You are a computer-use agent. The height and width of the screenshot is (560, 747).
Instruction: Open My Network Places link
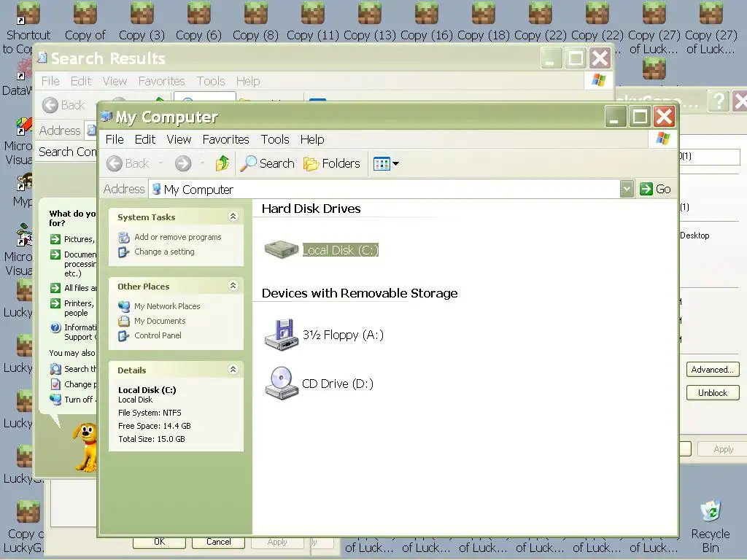coord(167,306)
